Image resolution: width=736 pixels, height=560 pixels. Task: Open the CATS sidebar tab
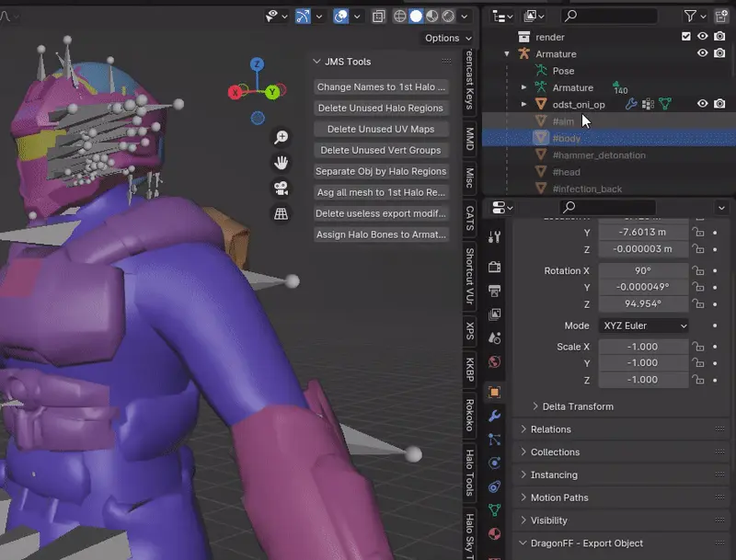469,219
